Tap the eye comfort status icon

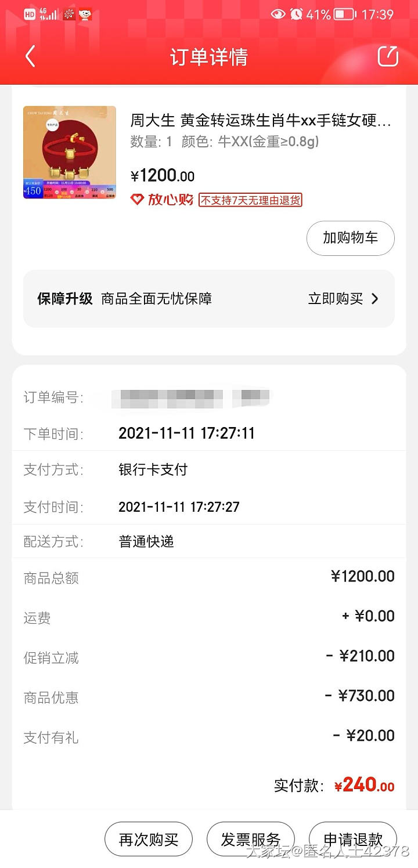(x=278, y=15)
